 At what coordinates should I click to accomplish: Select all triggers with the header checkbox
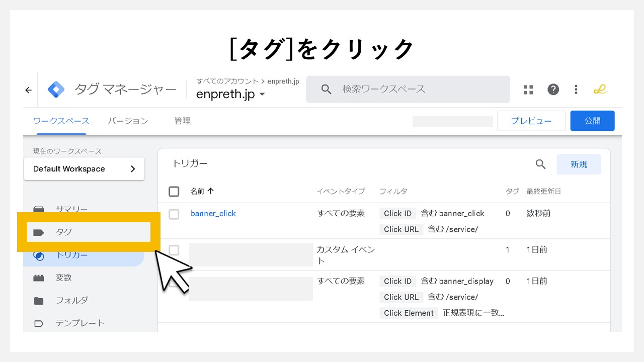(x=174, y=192)
